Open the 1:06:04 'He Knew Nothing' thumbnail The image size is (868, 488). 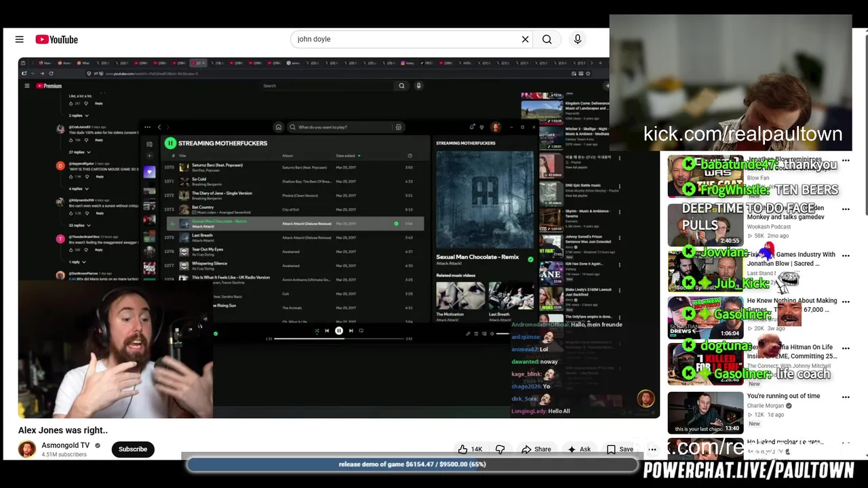(705, 317)
